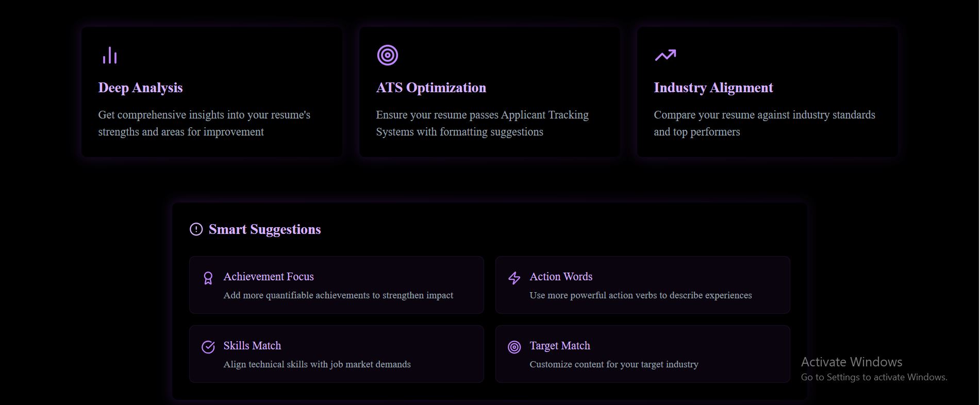The image size is (980, 405).
Task: Click the Industry Alignment description about industry standards
Action: coord(764,123)
